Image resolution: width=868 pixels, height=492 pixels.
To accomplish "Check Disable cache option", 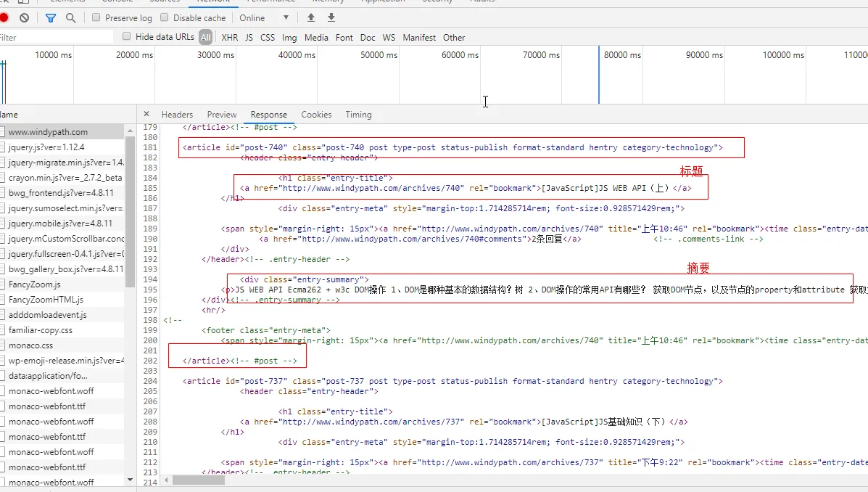I will (x=164, y=17).
